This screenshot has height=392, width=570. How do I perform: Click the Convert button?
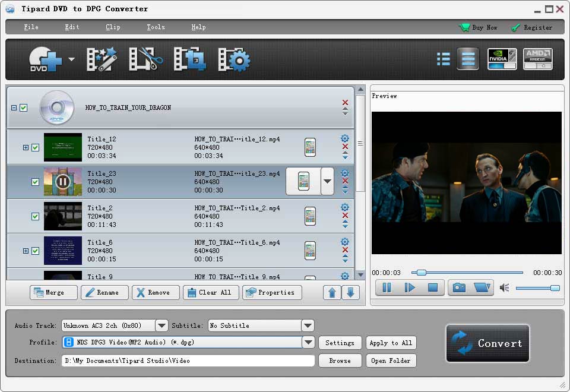point(487,343)
